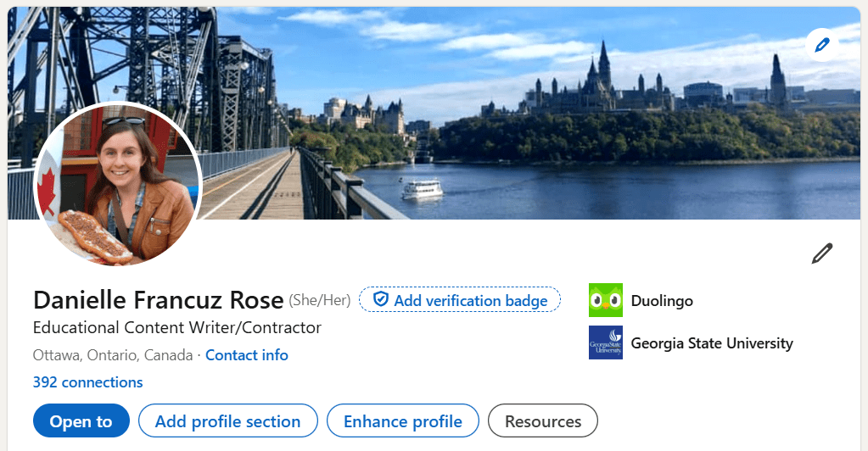Select the Enhance profile button

pos(402,421)
